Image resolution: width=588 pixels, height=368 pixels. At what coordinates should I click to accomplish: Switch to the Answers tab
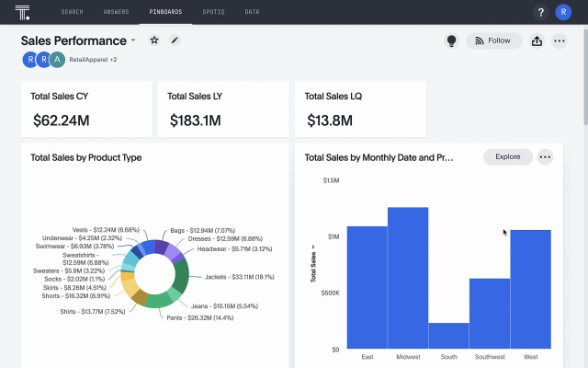click(116, 12)
